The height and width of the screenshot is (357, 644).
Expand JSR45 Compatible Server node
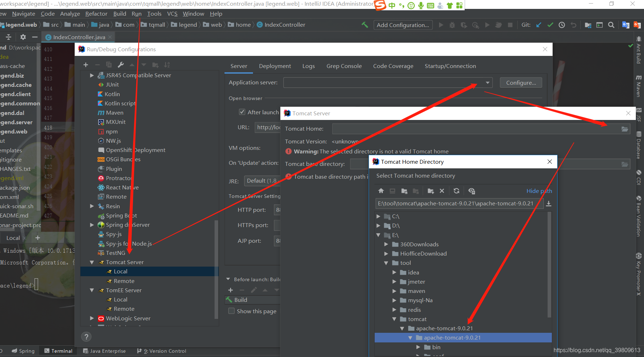click(x=92, y=75)
